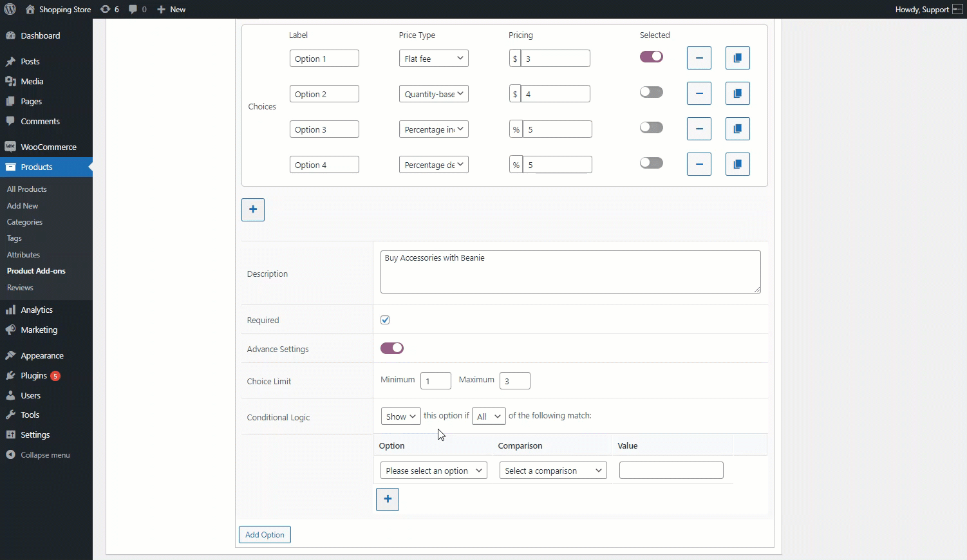Viewport: 967px width, 560px height.
Task: Click the Analytics bar chart icon
Action: pos(10,310)
